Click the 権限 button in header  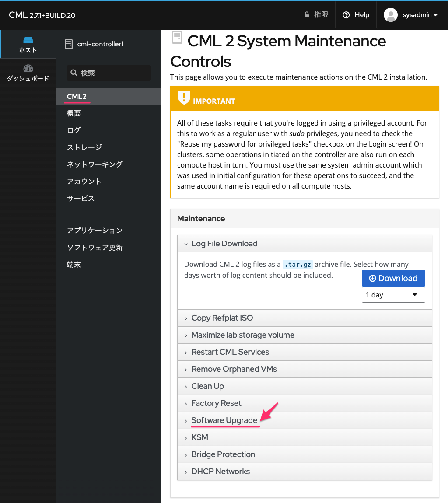tap(316, 15)
